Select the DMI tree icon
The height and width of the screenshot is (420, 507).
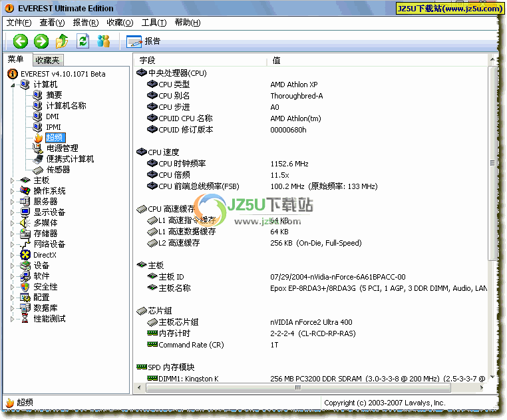tap(37, 116)
